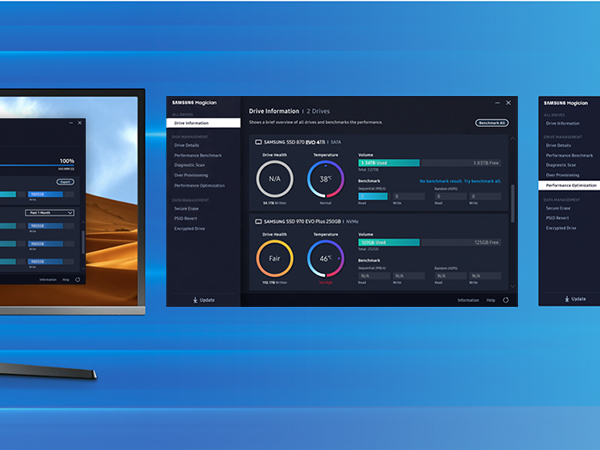The image size is (600, 450).
Task: Open PSID Revert in right window sidebar
Action: click(558, 218)
